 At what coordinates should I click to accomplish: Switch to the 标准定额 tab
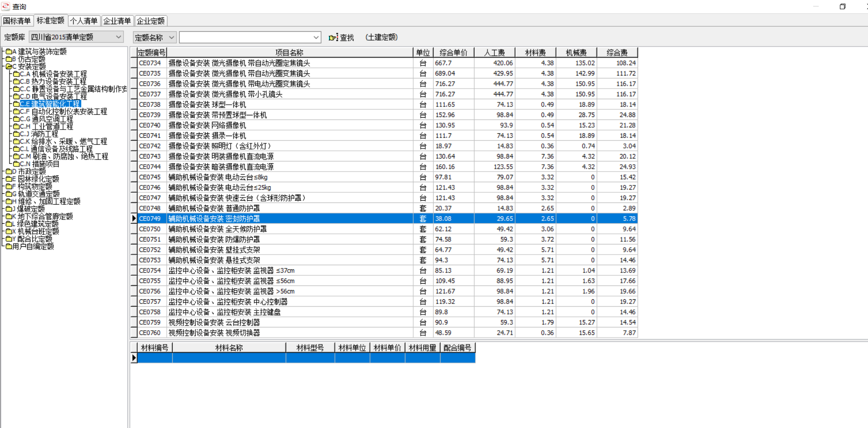point(51,20)
